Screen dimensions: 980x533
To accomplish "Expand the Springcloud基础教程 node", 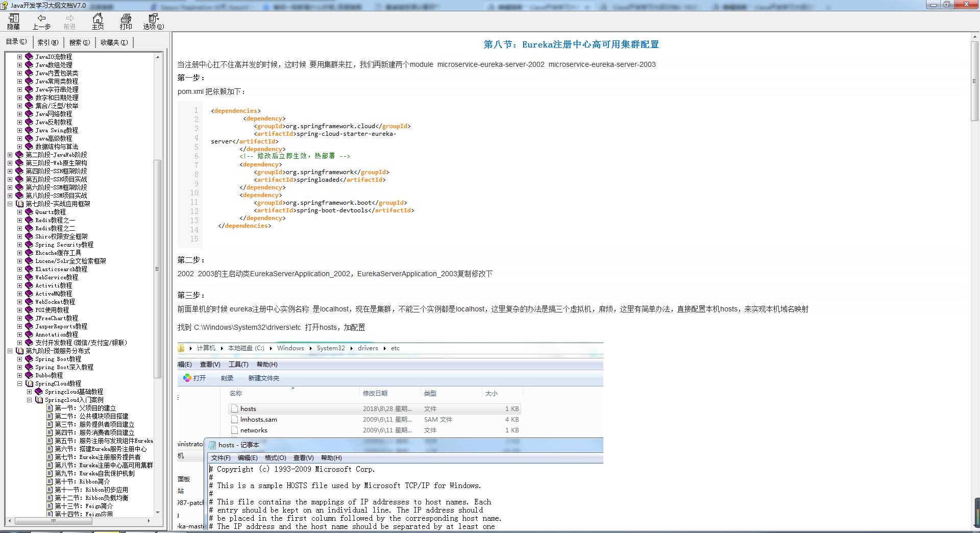I will pyautogui.click(x=30, y=392).
